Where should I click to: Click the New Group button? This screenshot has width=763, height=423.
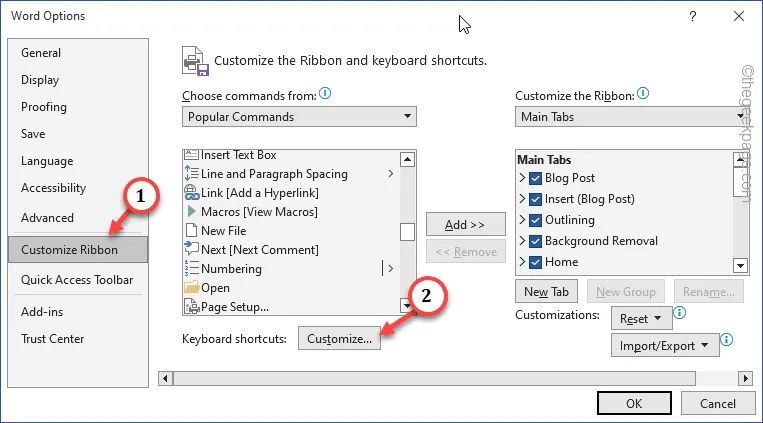[x=626, y=292]
